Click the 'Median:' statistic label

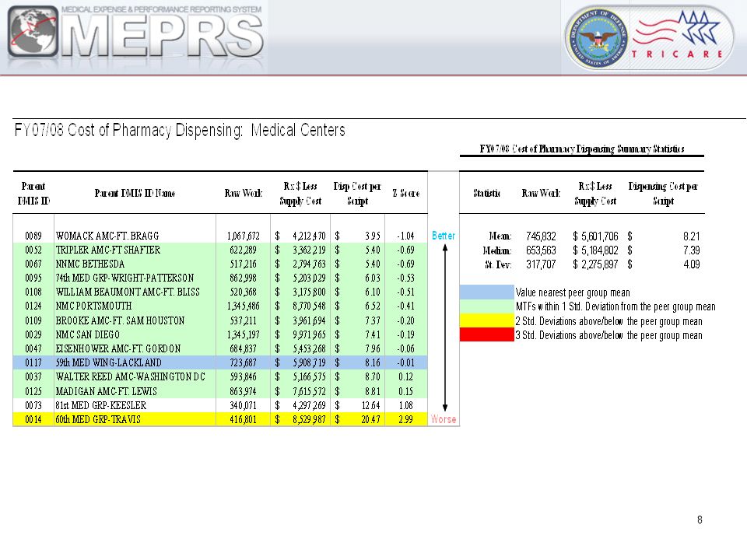(x=497, y=250)
